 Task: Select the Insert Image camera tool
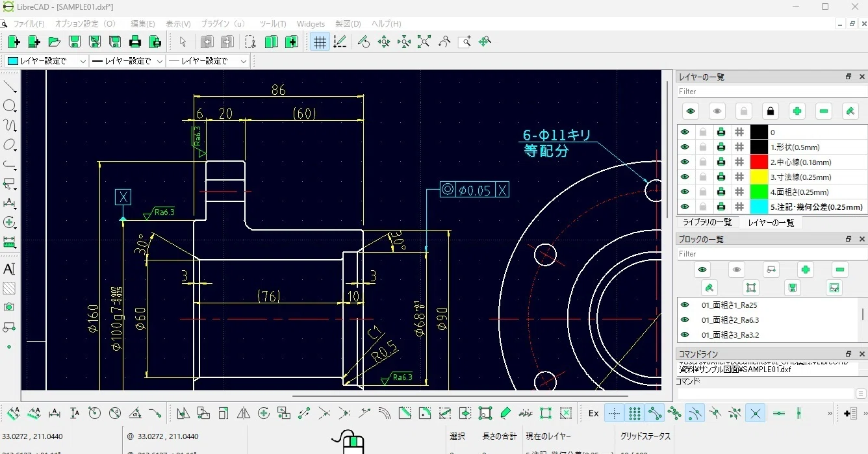(x=10, y=307)
